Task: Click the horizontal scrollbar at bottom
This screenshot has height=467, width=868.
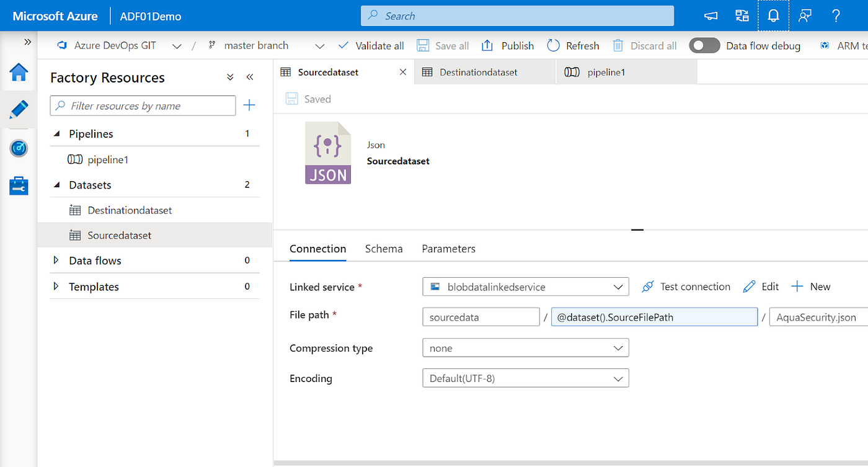Action: click(570, 463)
